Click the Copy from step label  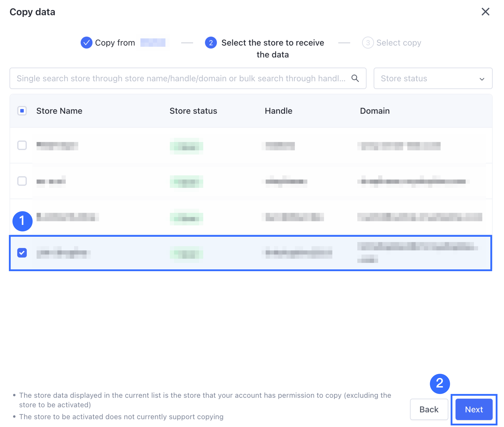point(115,43)
